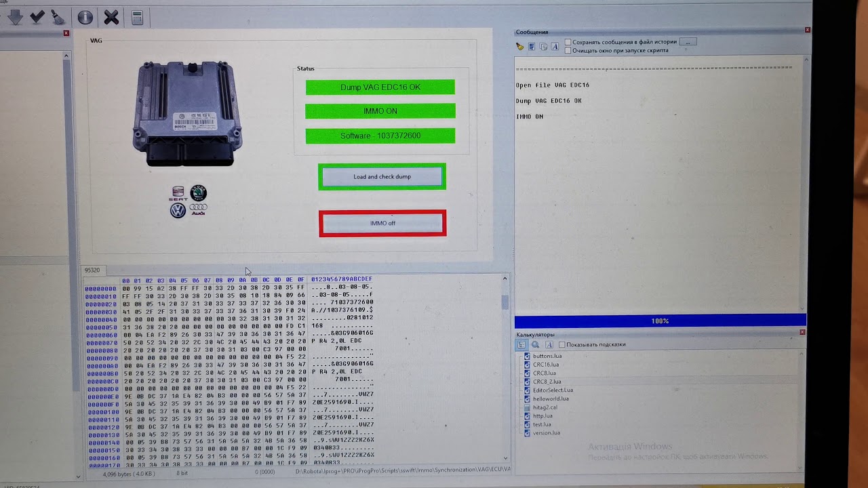Image resolution: width=868 pixels, height=488 pixels.
Task: Click the IMMO ON status indicator
Action: [380, 111]
